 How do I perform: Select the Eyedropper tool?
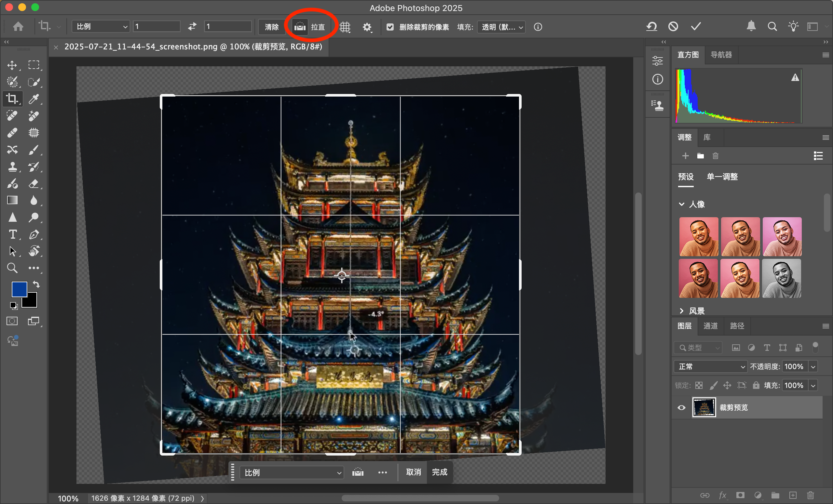(34, 99)
